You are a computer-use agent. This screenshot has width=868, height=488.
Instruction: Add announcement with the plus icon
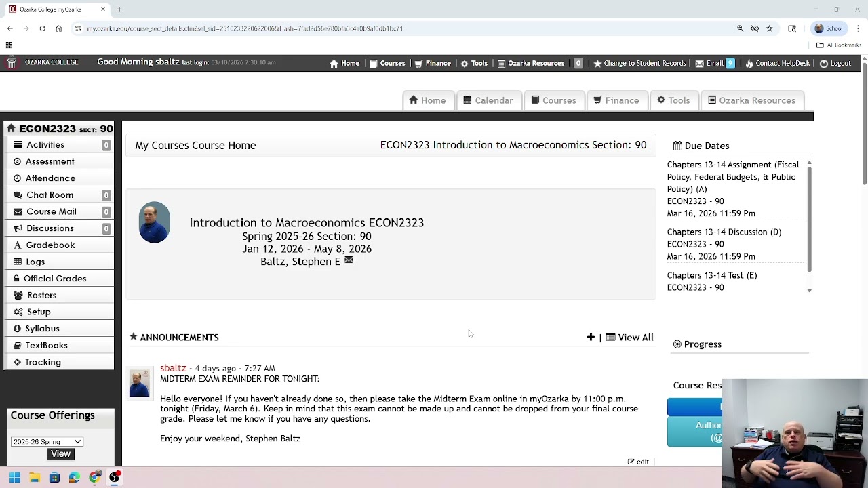coord(591,337)
